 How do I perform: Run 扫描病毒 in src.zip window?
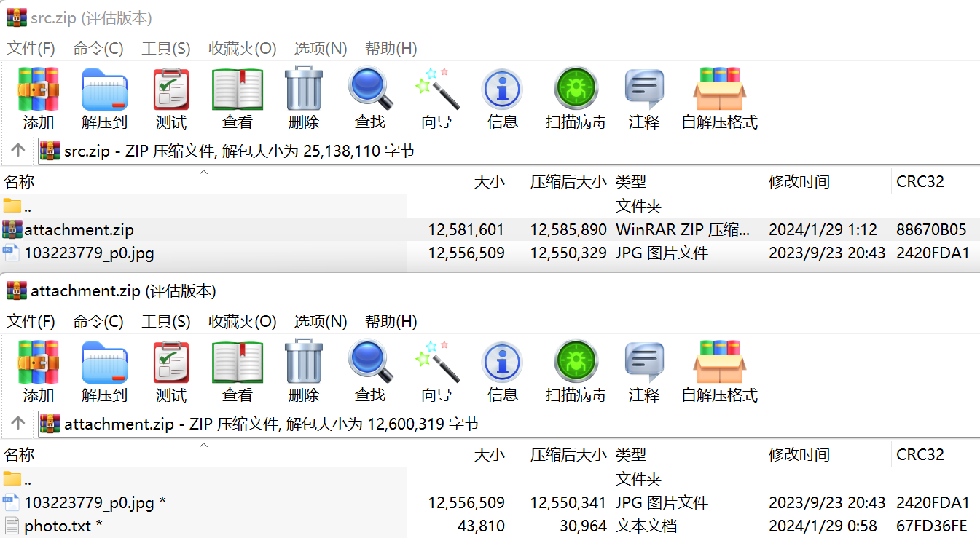tap(576, 90)
